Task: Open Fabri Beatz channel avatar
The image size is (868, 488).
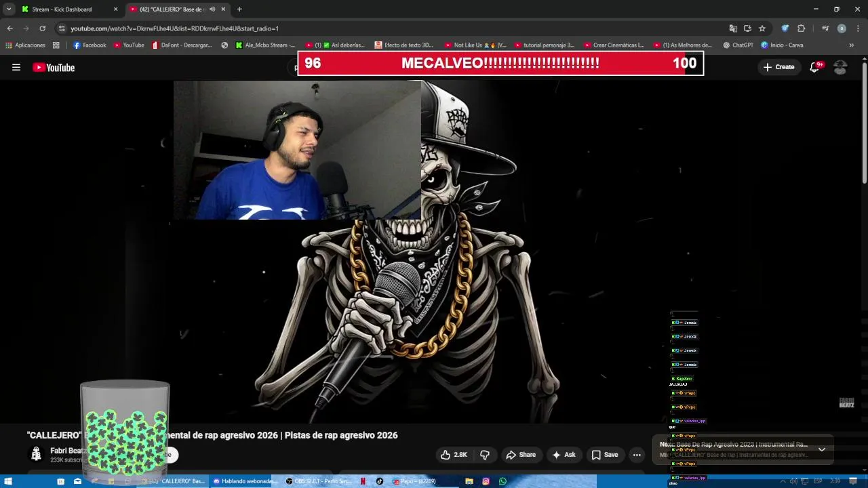Action: point(36,454)
